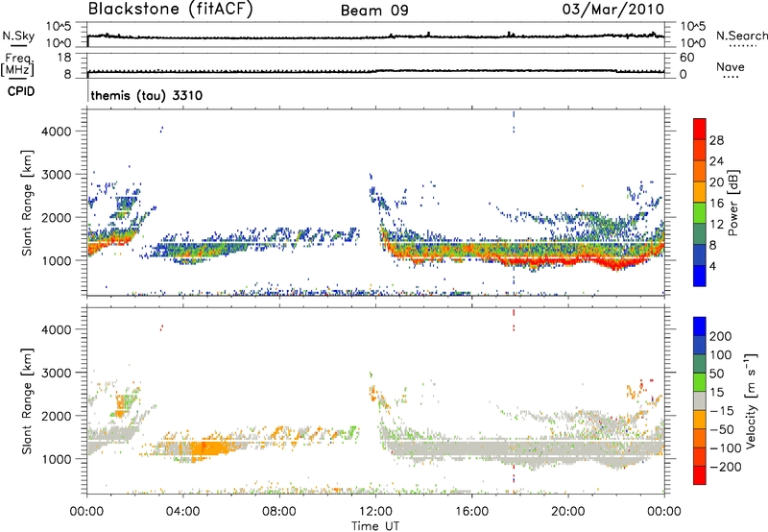Click the Velocity [m s⁻¹] colorbar label
This screenshot has height=532, width=768.
(x=750, y=400)
